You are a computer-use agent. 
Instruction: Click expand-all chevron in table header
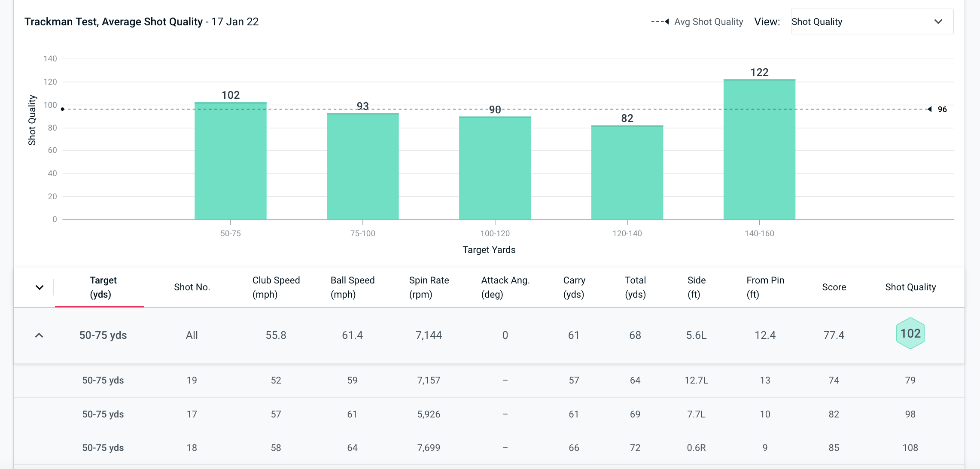(40, 287)
